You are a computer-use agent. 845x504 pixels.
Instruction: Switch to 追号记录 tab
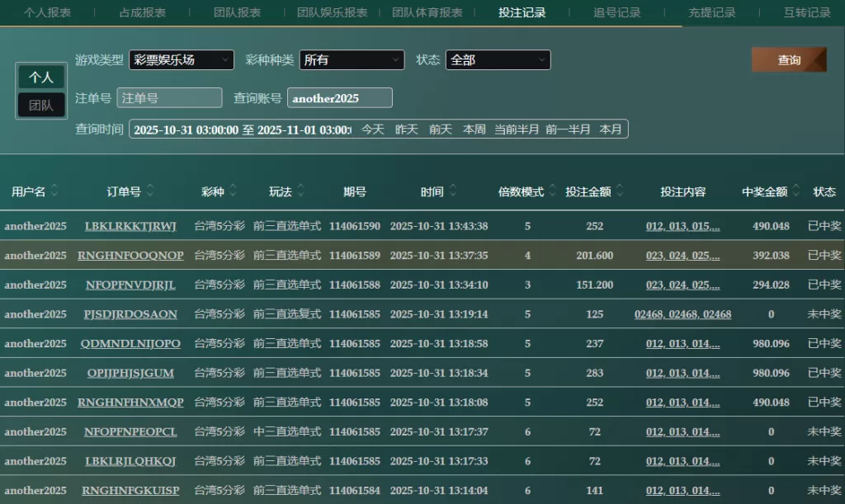coord(617,12)
